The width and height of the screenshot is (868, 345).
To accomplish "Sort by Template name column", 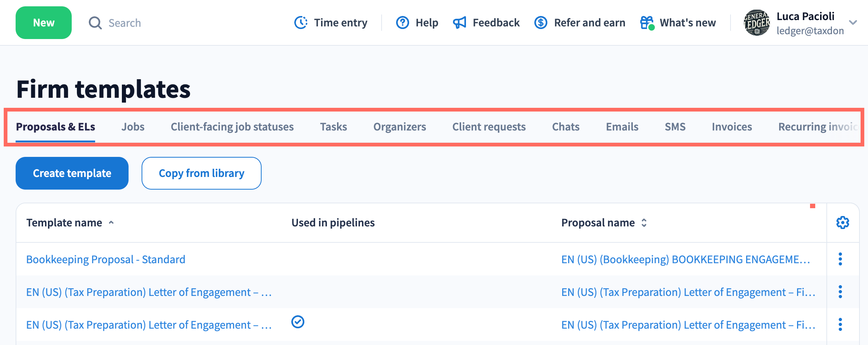I will [111, 223].
